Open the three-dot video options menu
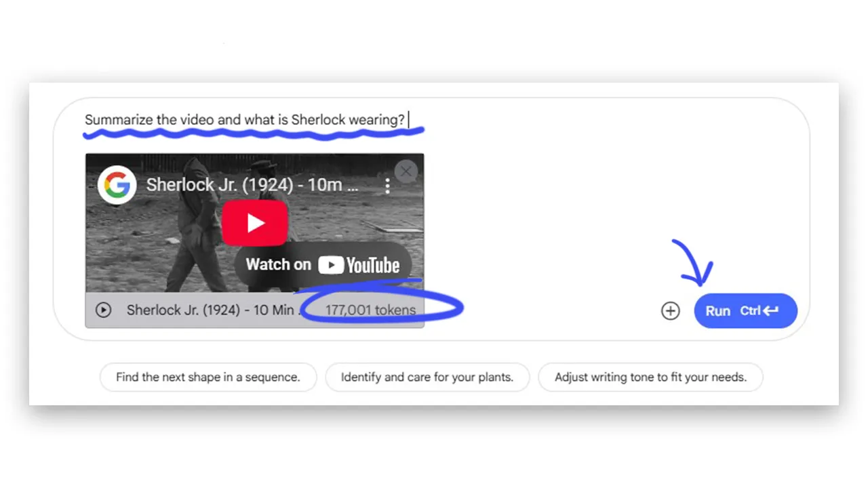 point(387,186)
